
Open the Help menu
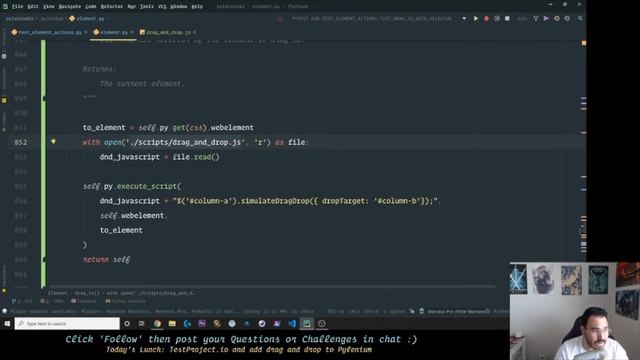click(x=197, y=7)
